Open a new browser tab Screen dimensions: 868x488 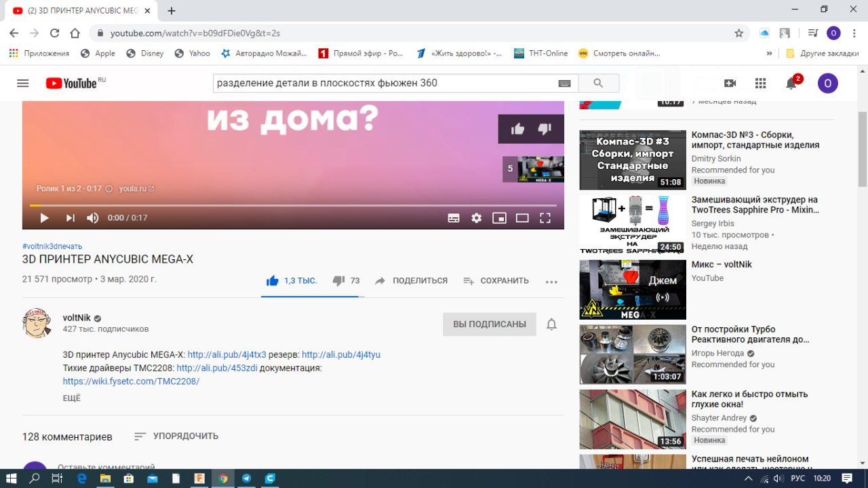pos(172,11)
